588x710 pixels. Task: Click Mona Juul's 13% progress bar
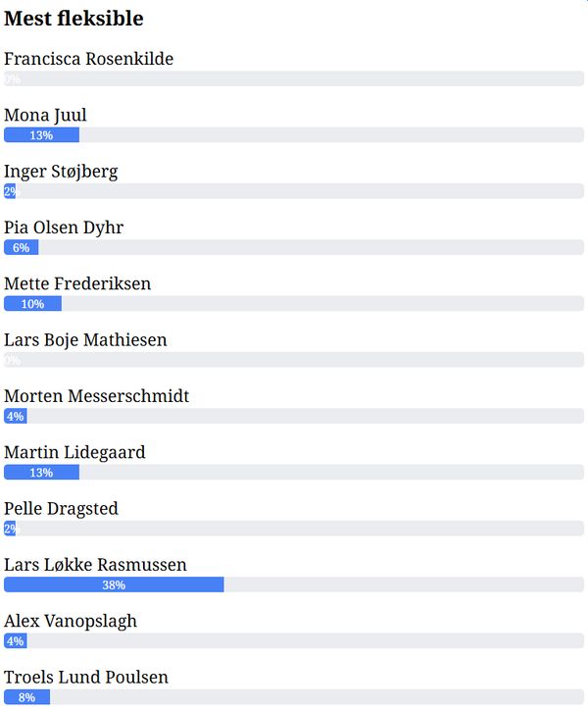(x=41, y=135)
